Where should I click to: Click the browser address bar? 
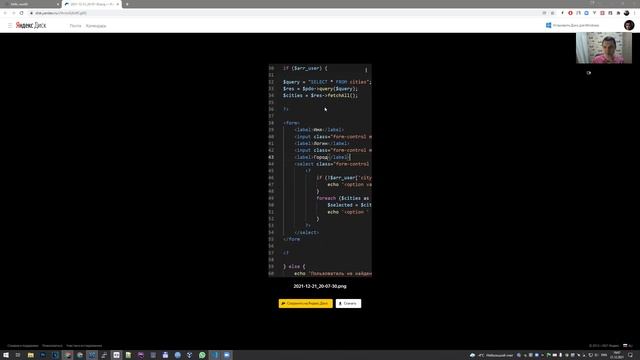[x=286, y=13]
